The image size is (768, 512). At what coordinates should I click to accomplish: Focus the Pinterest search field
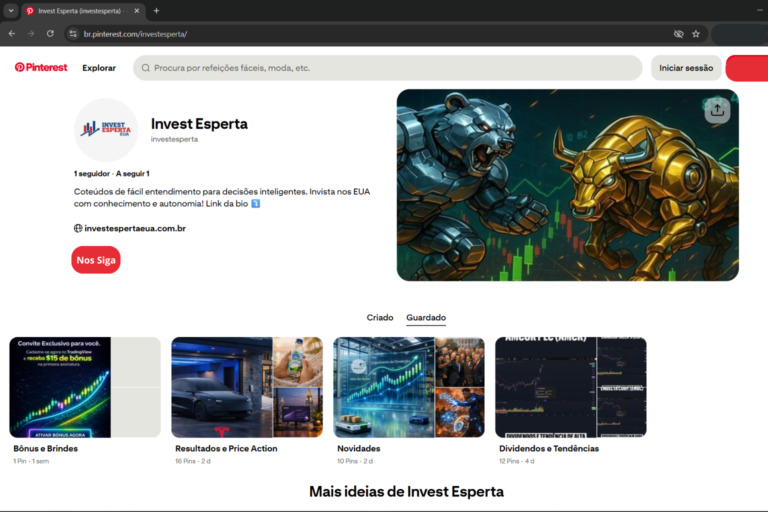click(x=387, y=68)
